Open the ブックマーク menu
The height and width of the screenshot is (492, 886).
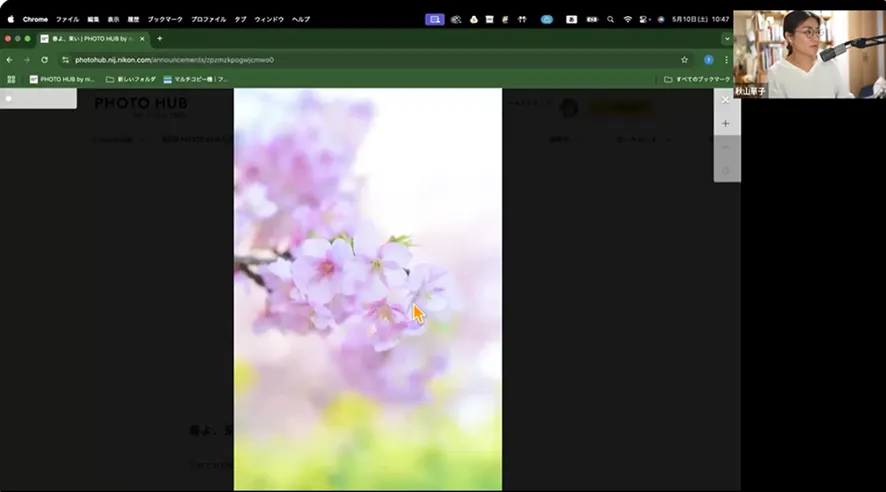tap(165, 19)
